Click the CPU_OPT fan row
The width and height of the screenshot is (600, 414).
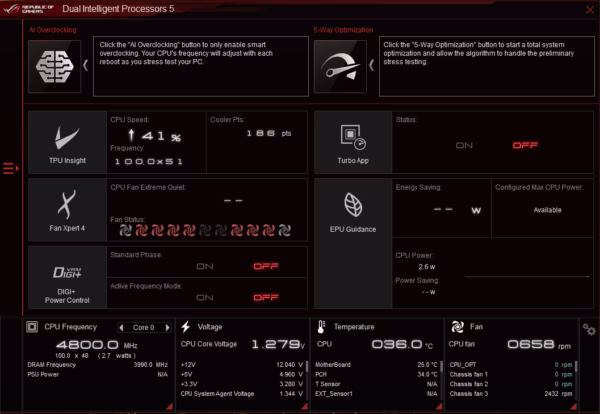coord(511,365)
